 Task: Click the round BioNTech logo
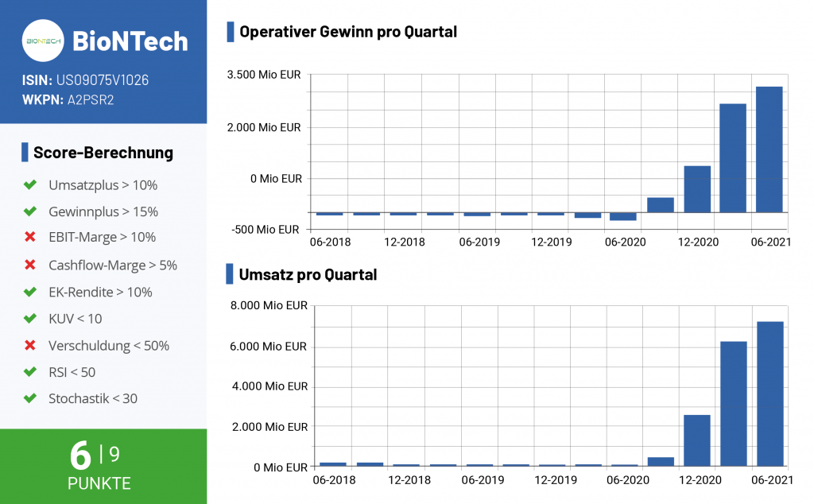tap(43, 41)
